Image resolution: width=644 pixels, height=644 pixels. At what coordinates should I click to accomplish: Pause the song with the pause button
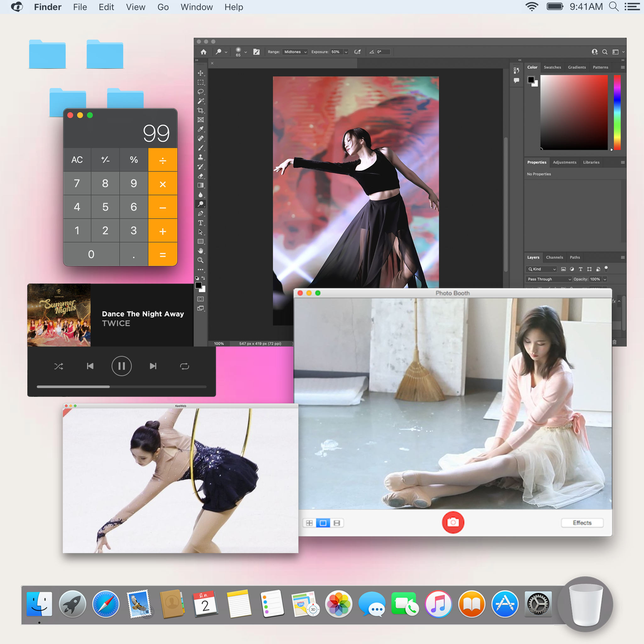click(121, 366)
